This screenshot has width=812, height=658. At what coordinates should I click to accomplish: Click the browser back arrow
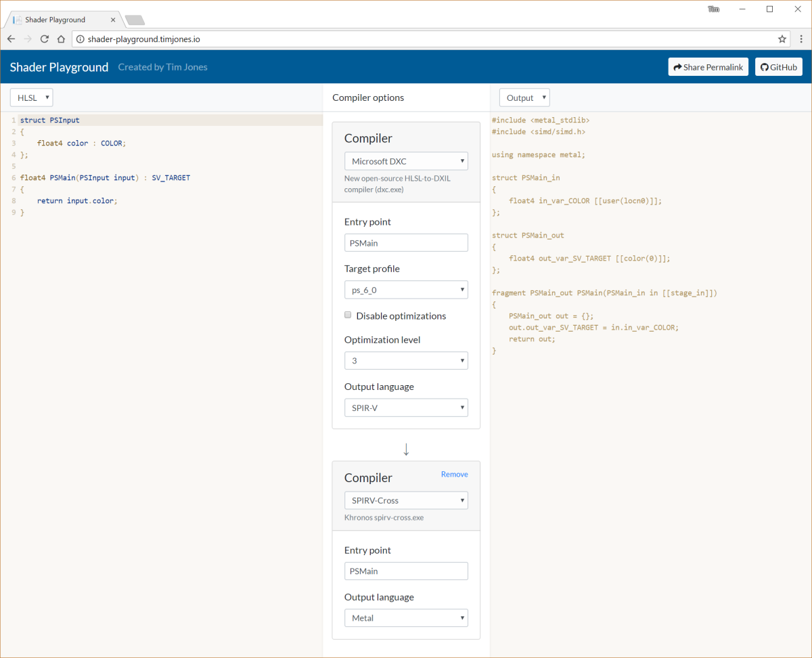tap(11, 39)
